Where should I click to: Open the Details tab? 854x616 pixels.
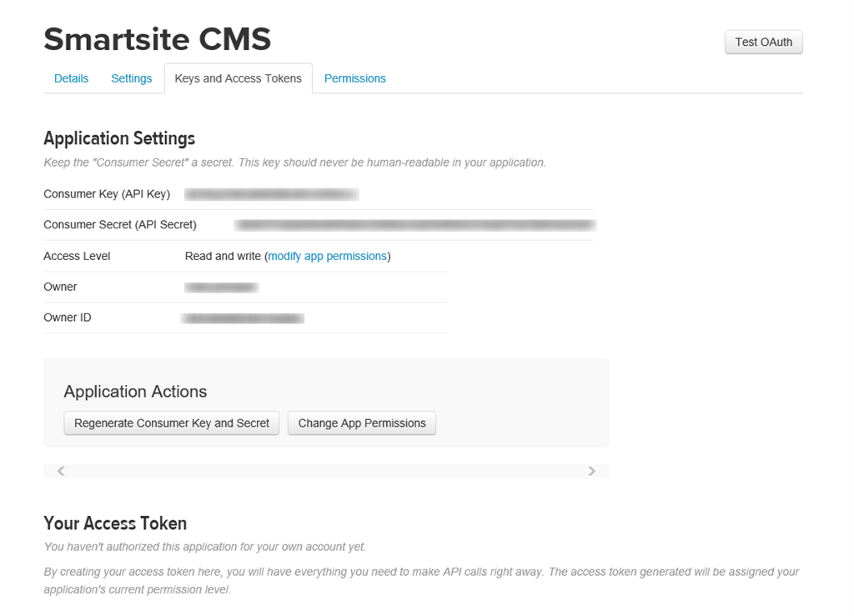tap(72, 78)
